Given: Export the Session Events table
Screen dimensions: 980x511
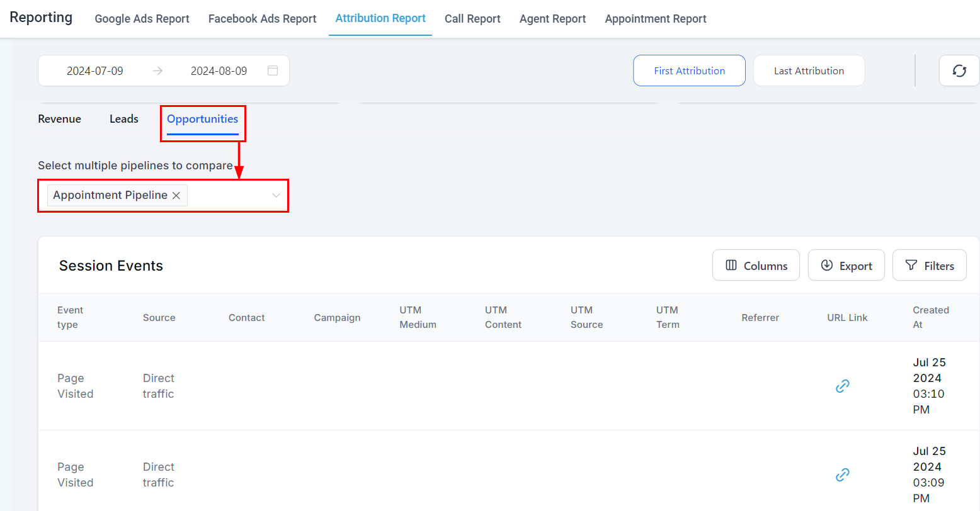Looking at the screenshot, I should (x=846, y=266).
